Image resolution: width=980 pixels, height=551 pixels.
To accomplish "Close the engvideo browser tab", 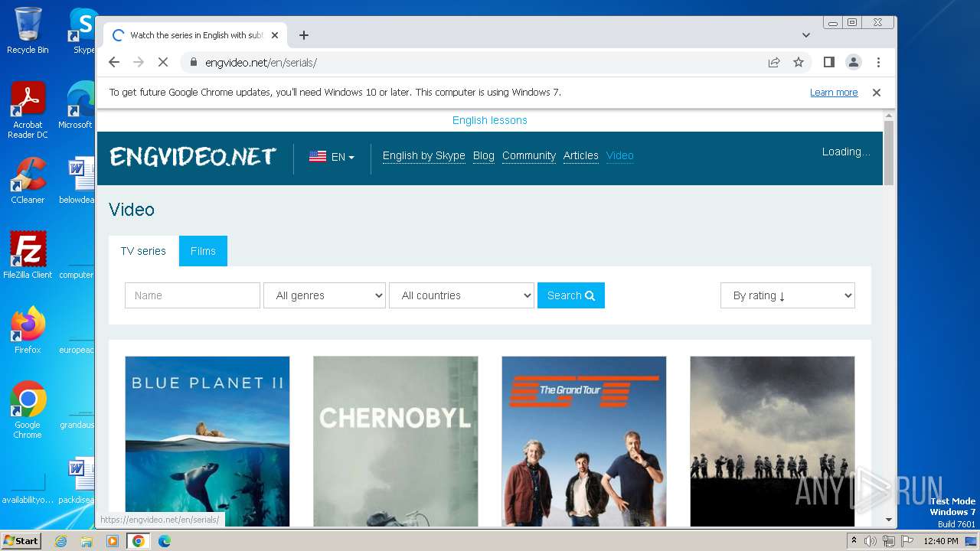I will pos(275,35).
